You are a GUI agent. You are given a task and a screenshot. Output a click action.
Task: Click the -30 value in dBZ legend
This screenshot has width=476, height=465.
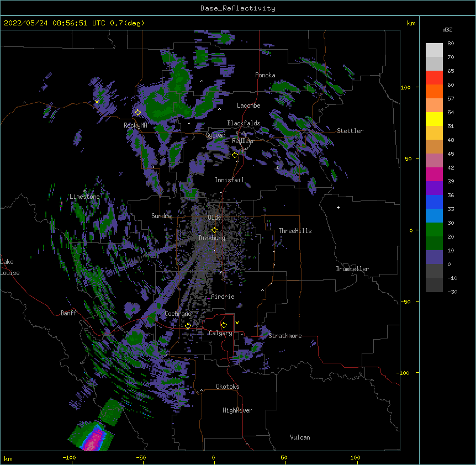click(452, 292)
